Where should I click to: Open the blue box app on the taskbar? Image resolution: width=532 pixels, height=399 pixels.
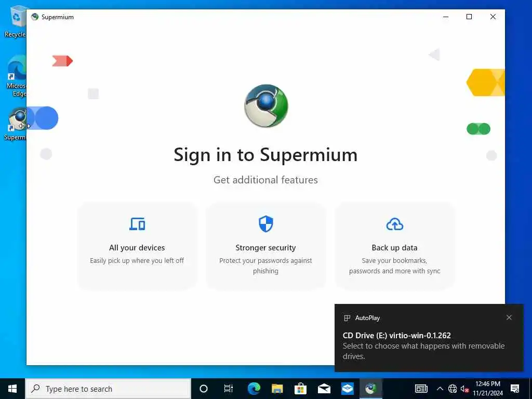tap(348, 389)
